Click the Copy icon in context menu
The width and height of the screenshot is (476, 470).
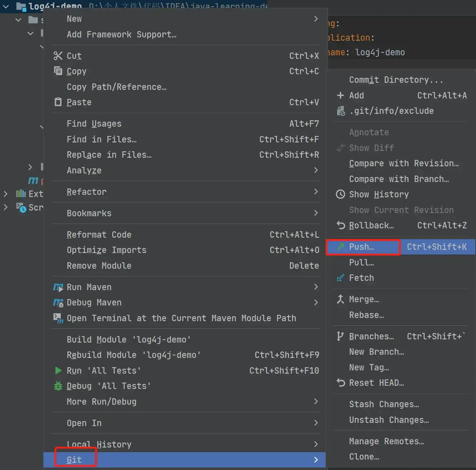pos(58,71)
